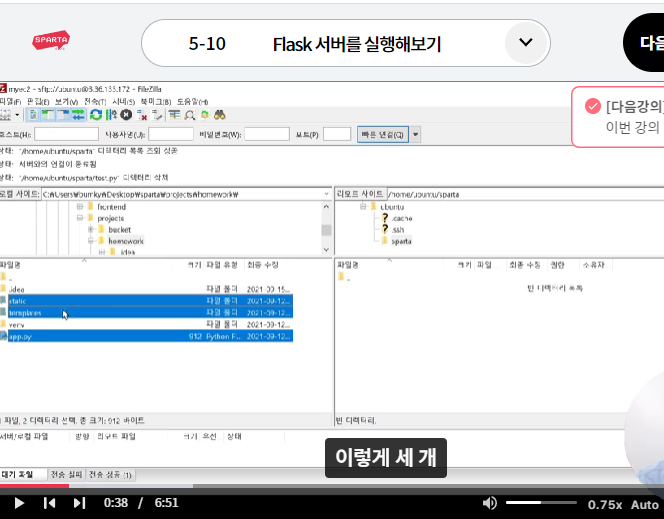Adjust the volume slider

541,502
